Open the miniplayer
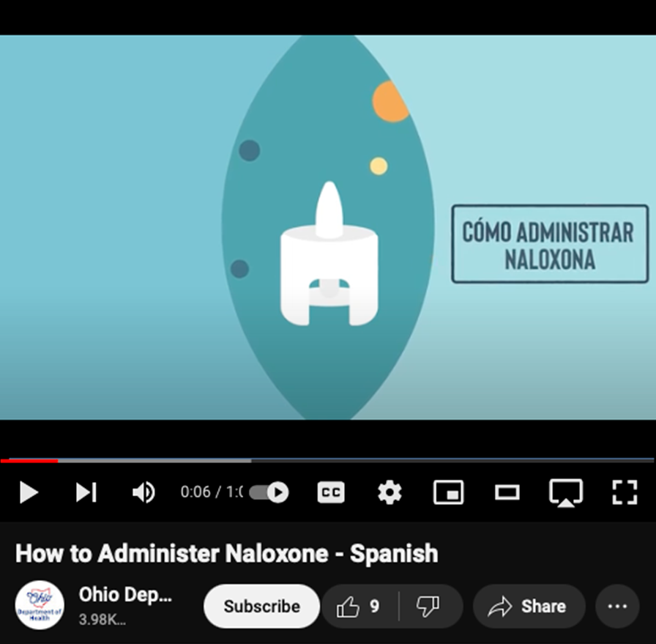The height and width of the screenshot is (644, 656). tap(448, 492)
